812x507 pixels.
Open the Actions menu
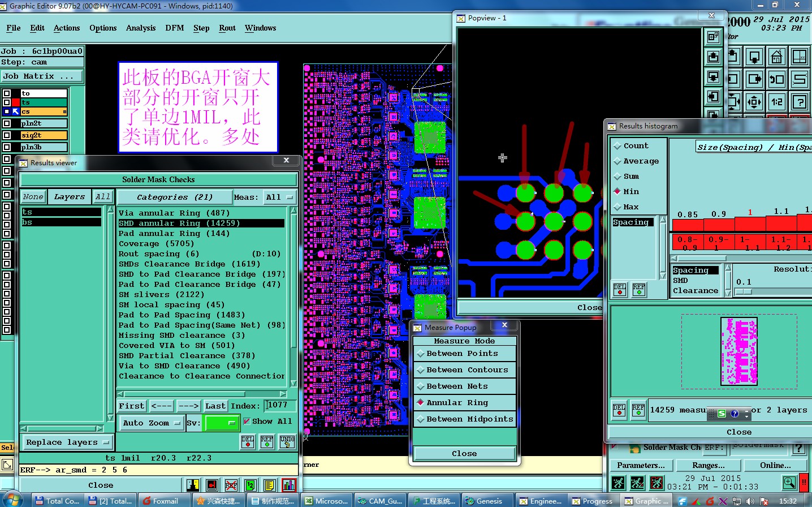point(67,28)
